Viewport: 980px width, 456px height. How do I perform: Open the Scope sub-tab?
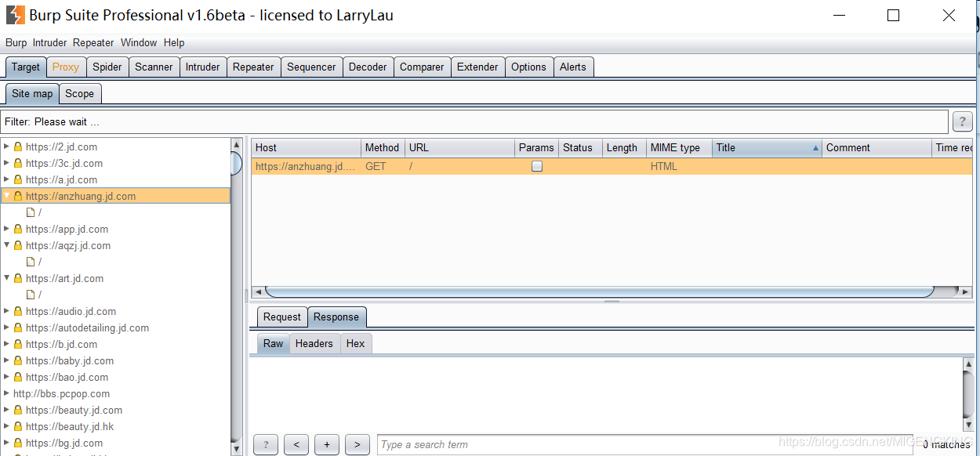(79, 93)
